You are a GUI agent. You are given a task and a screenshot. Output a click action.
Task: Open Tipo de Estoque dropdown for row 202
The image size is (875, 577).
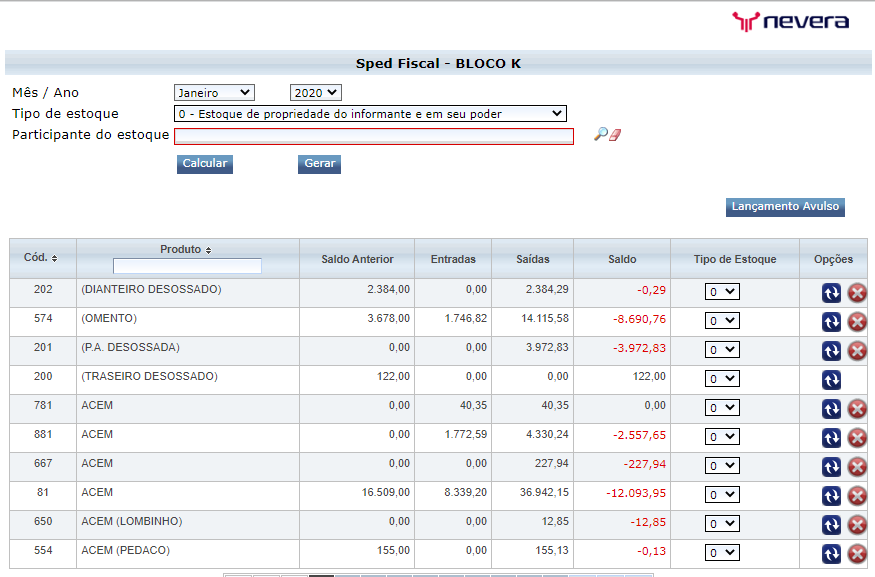pyautogui.click(x=722, y=292)
